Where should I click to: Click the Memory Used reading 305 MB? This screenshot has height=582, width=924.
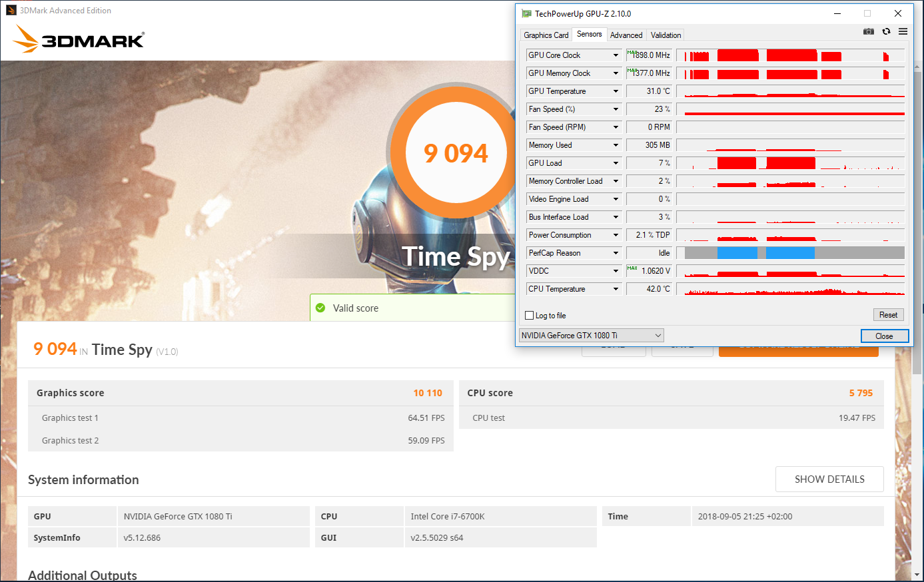(x=650, y=145)
